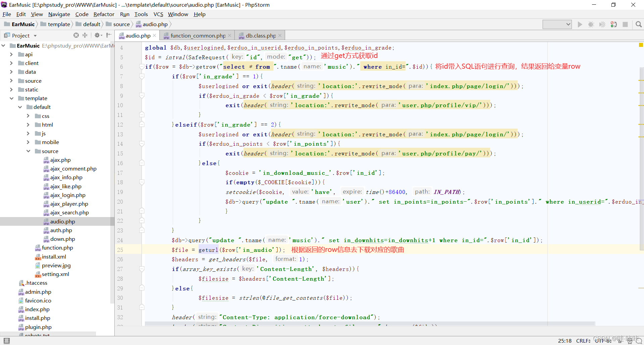Screen dimensions: 644x345
Task: Toggle tool window buttons icon bottom-left
Action: 6,341
